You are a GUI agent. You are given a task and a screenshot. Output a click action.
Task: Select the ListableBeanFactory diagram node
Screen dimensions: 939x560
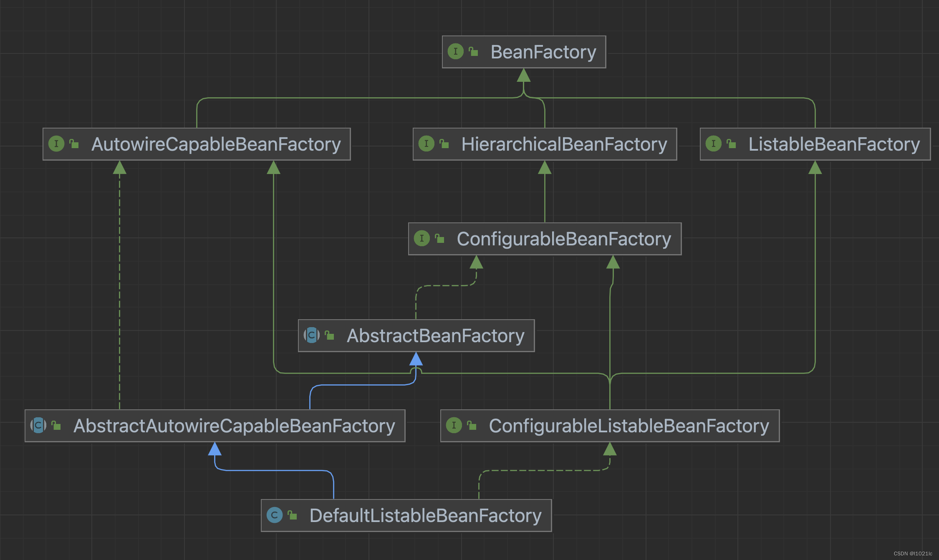tap(834, 144)
